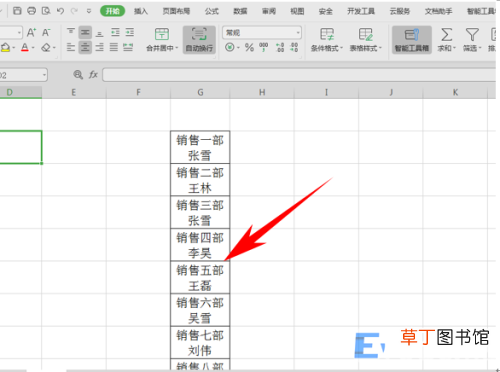Click into the formula bar input
The height and width of the screenshot is (372, 500).
[x=299, y=75]
